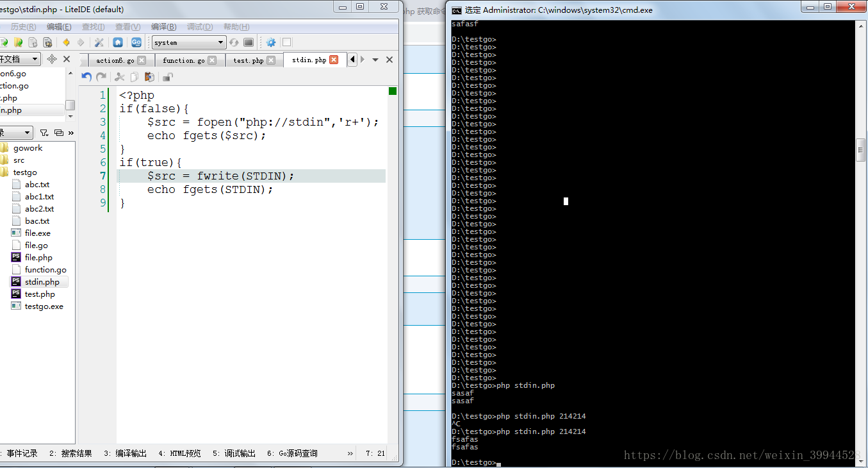This screenshot has height=468, width=868.
Task: Open the 调试(D) menu
Action: pyautogui.click(x=200, y=27)
